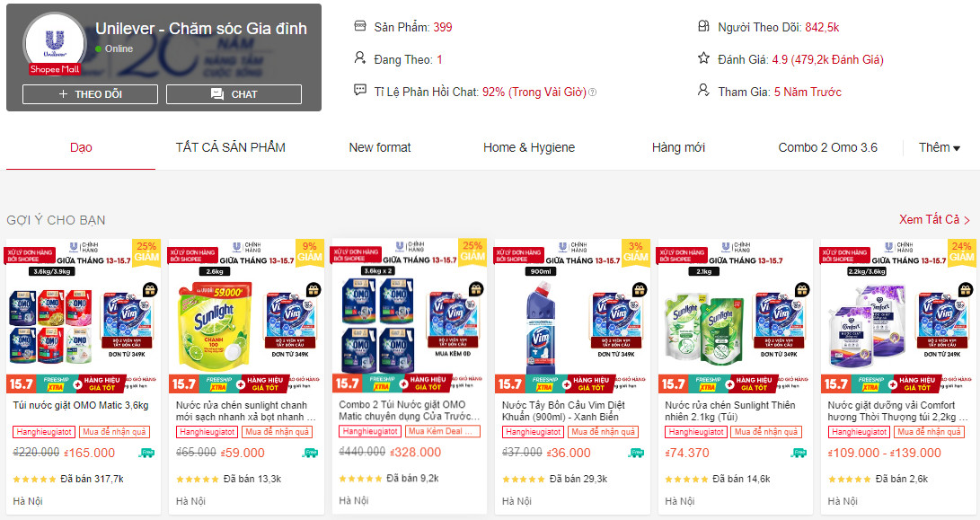This screenshot has width=980, height=520.
Task: Click the person icon beside Tham Gia
Action: (x=703, y=91)
